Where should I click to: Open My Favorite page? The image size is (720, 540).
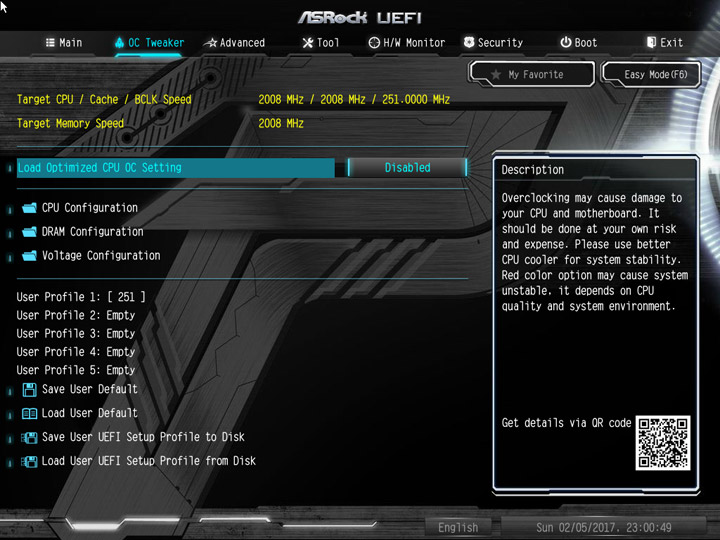coord(531,74)
